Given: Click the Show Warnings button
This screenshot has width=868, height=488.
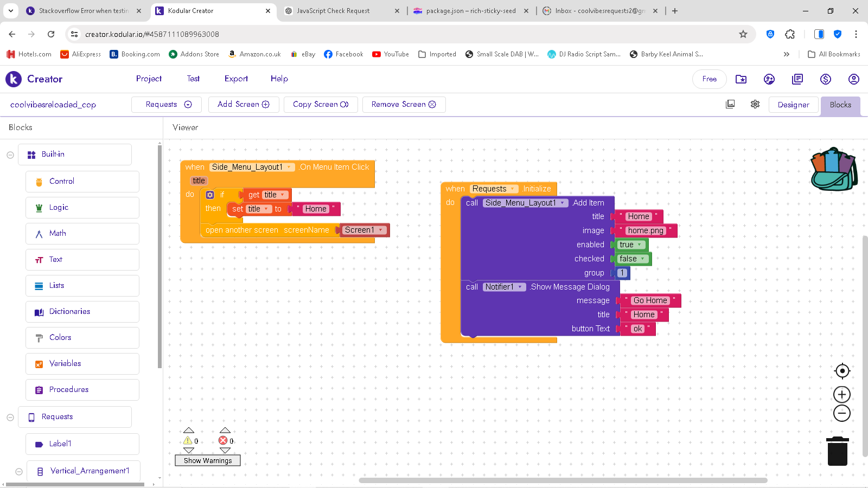Looking at the screenshot, I should click(208, 460).
